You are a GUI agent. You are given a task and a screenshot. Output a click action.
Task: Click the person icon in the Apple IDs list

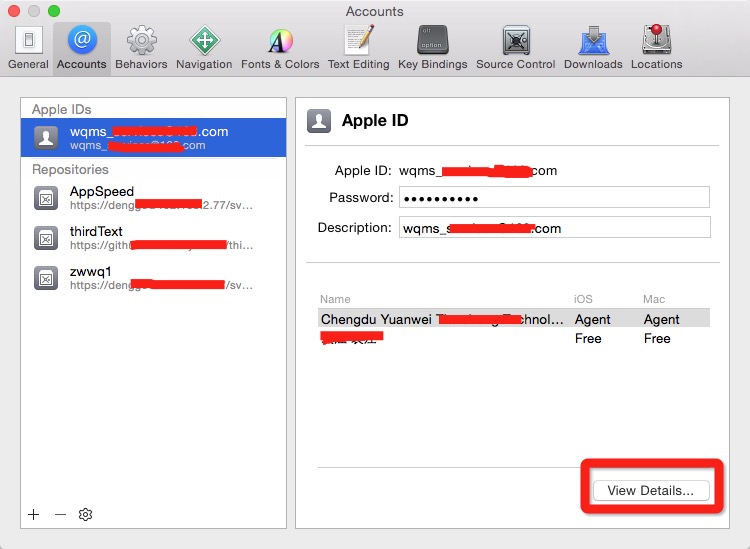(x=46, y=138)
